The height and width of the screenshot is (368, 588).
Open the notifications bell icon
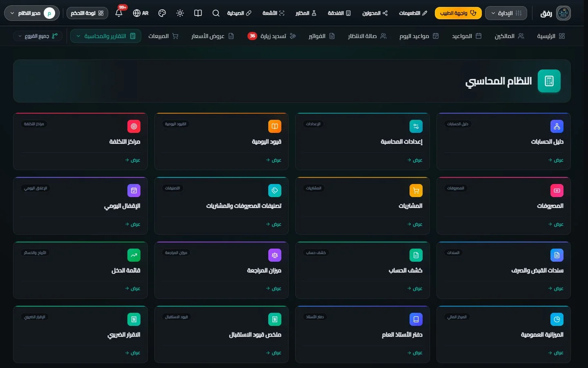pos(119,13)
